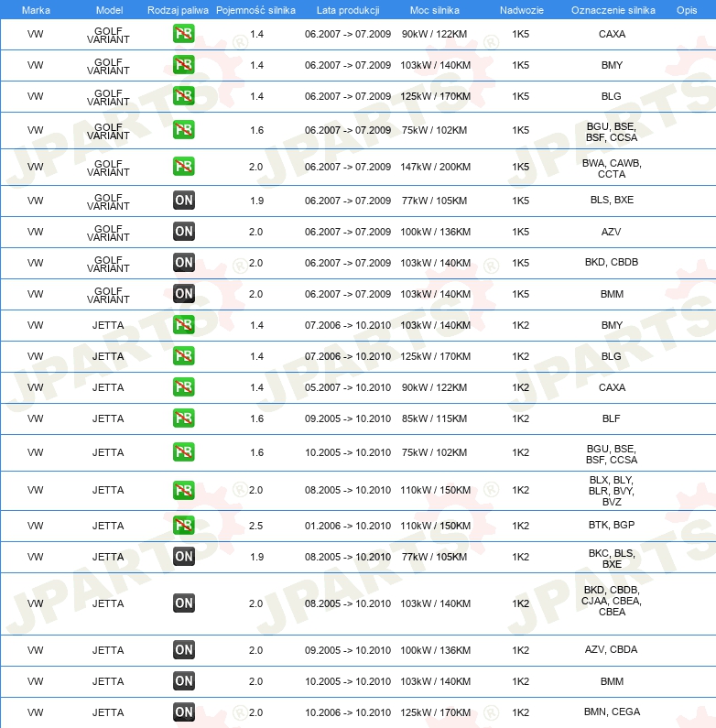The image size is (716, 728).
Task: Select the BLS, BXE engine code in Golf Variant row
Action: tap(612, 200)
